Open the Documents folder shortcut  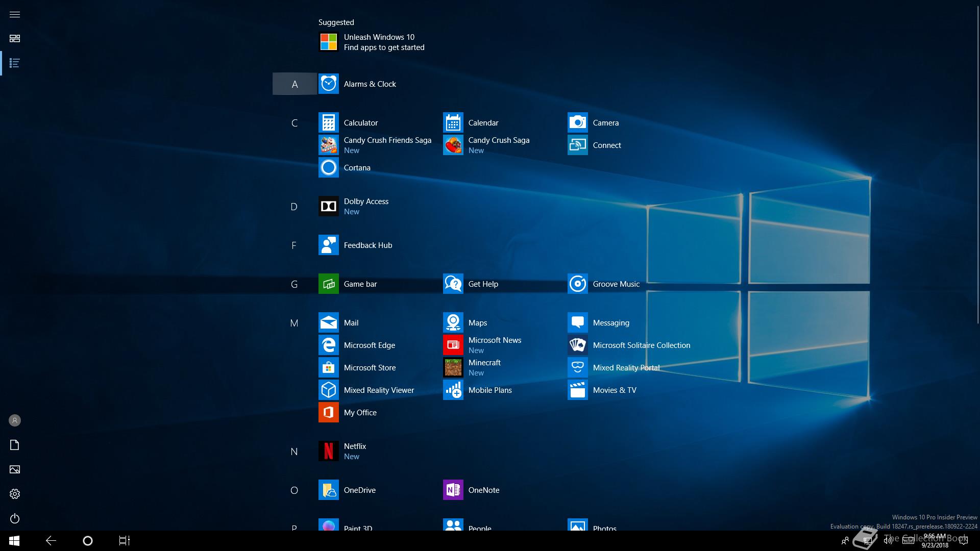(15, 445)
